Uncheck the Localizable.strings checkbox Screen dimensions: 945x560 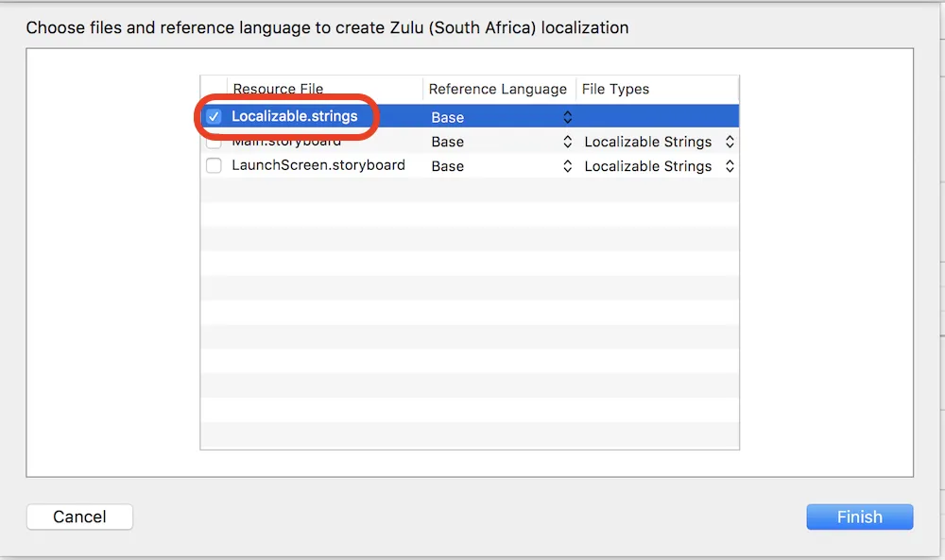click(215, 117)
